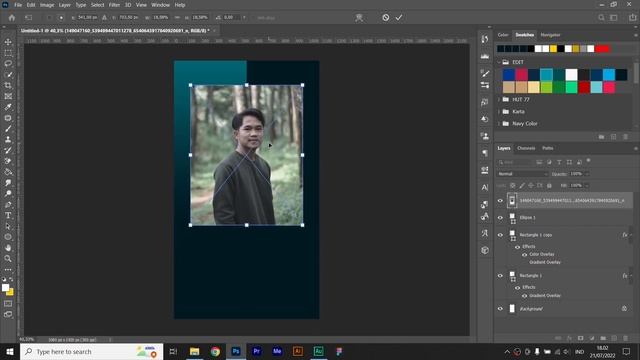The width and height of the screenshot is (640, 360).
Task: Open Chrome from the taskbar
Action: point(215,351)
